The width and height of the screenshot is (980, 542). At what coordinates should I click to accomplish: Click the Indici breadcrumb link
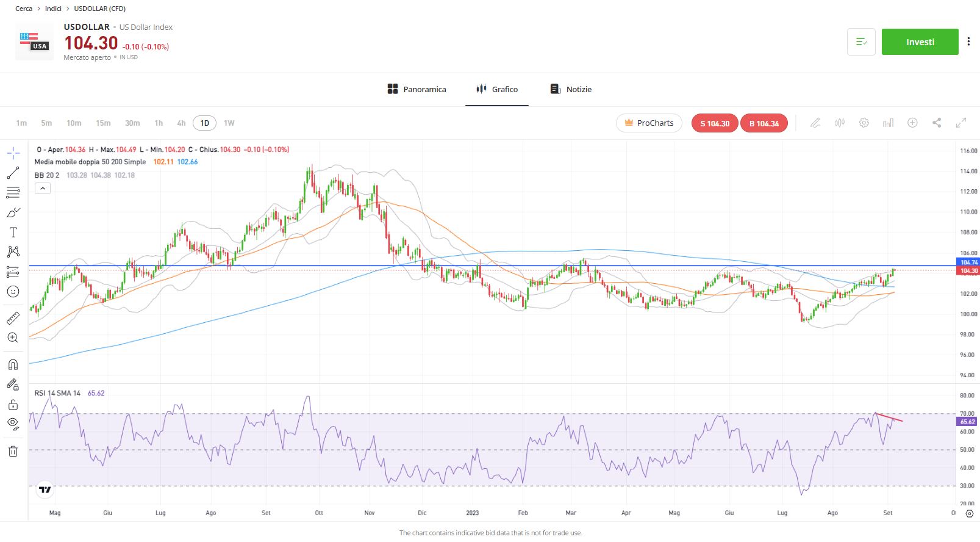pos(53,9)
